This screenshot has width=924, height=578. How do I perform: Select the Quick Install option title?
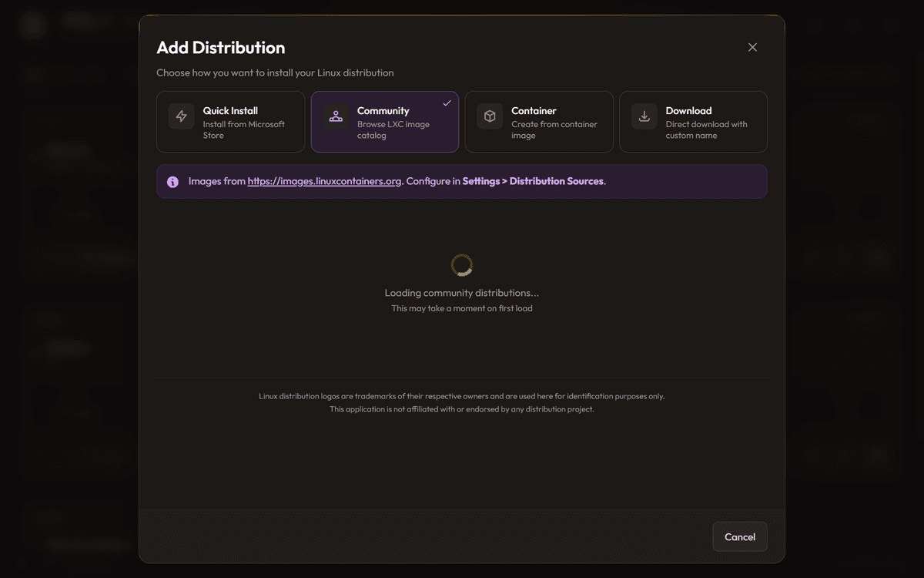[x=230, y=110]
